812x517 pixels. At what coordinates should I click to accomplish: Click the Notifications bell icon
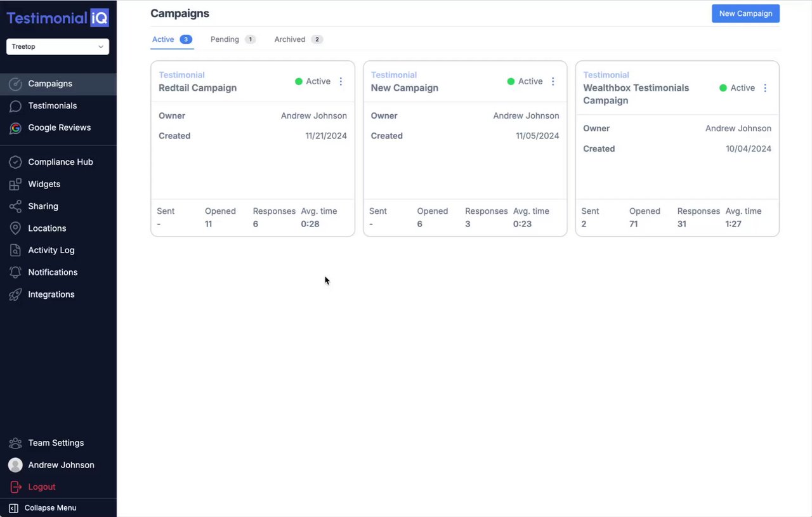click(x=15, y=273)
